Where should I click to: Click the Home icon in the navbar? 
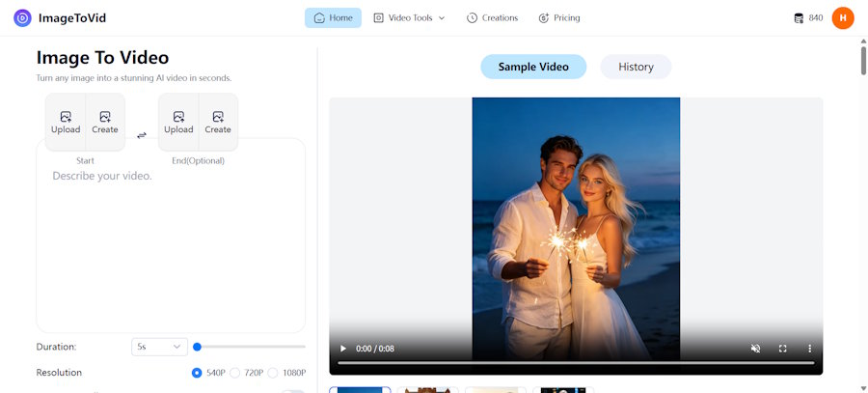(319, 17)
